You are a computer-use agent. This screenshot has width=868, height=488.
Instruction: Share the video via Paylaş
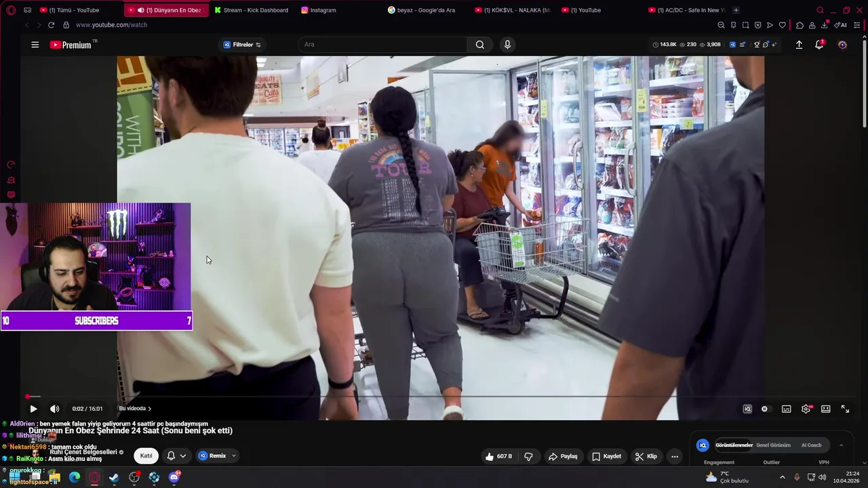click(x=563, y=456)
